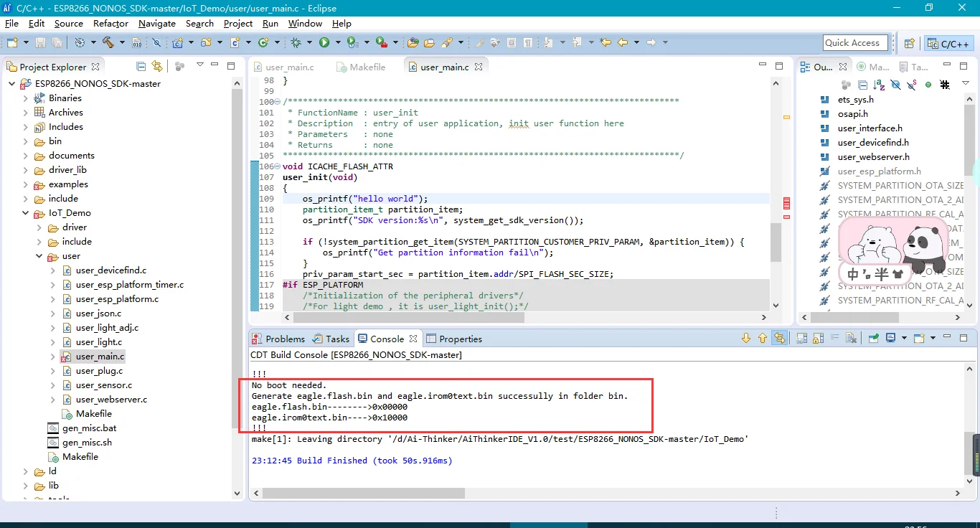This screenshot has width=980, height=528.
Task: Click the Build hammer icon in toolbar
Action: pos(108,43)
